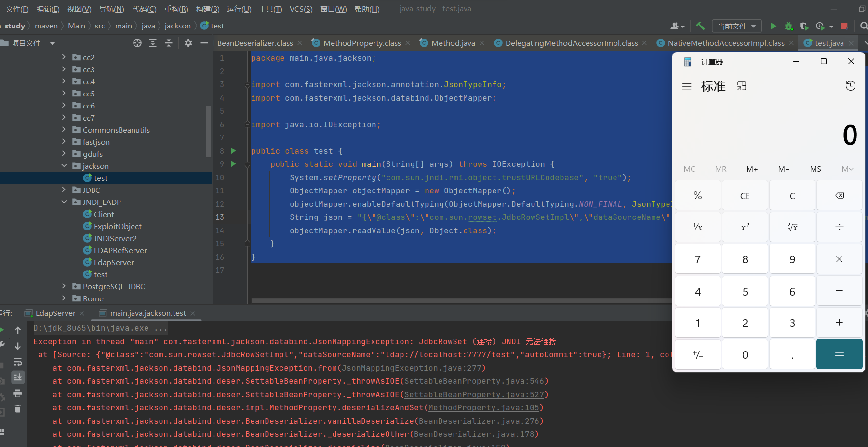Select ExploitObject class in project tree
This screenshot has width=868, height=447.
pos(118,226)
